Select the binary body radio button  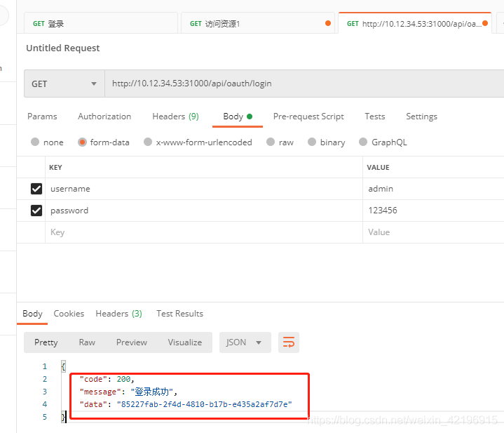312,142
